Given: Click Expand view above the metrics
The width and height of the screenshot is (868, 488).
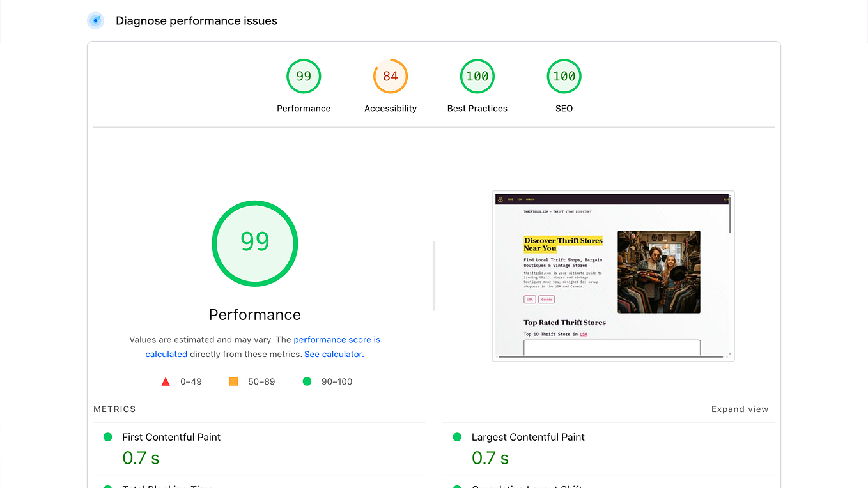Looking at the screenshot, I should click(x=740, y=409).
